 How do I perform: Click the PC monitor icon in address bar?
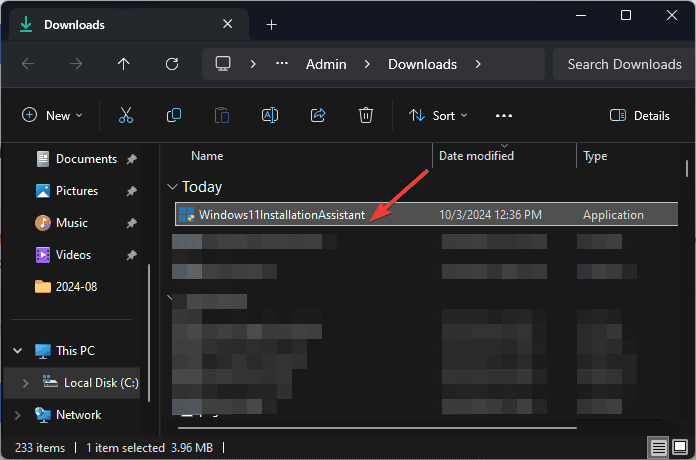[x=223, y=63]
